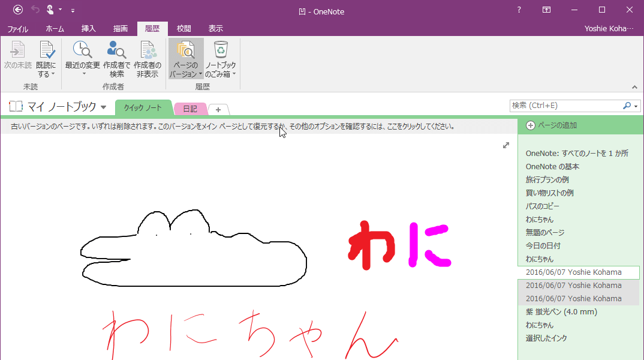The image size is (644, 360).
Task: Open page 紫 蛍光ペン (4.0 mm)
Action: [x=561, y=311]
